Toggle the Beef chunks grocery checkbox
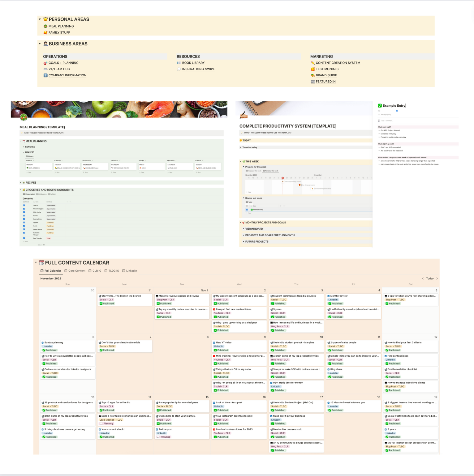Image resolution: width=474 pixels, height=476 pixels. click(x=24, y=238)
